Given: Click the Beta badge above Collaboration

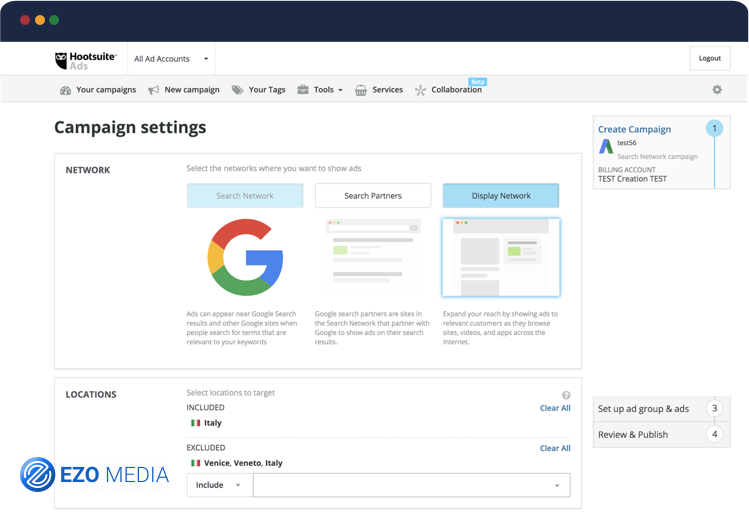Looking at the screenshot, I should point(478,82).
